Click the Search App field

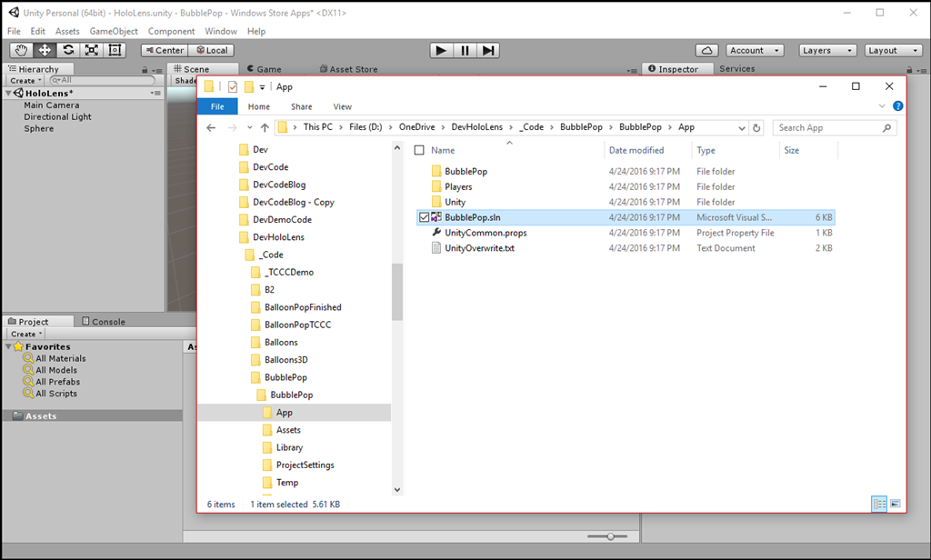pyautogui.click(x=835, y=127)
